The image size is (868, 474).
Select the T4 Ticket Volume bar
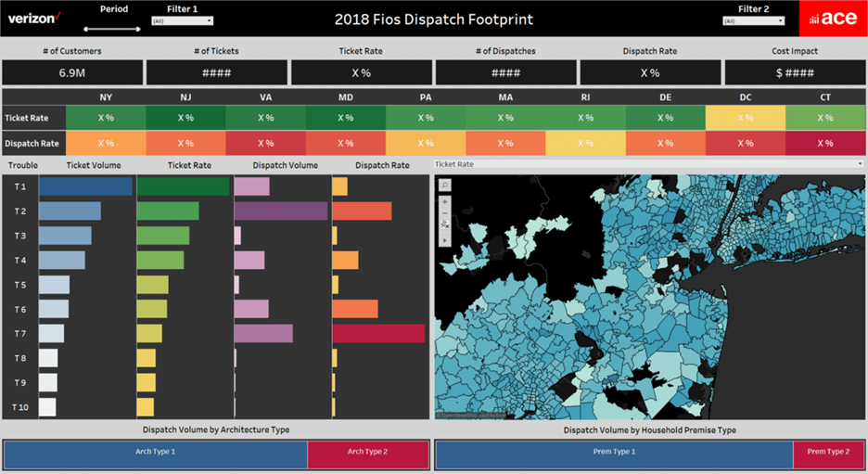click(62, 261)
